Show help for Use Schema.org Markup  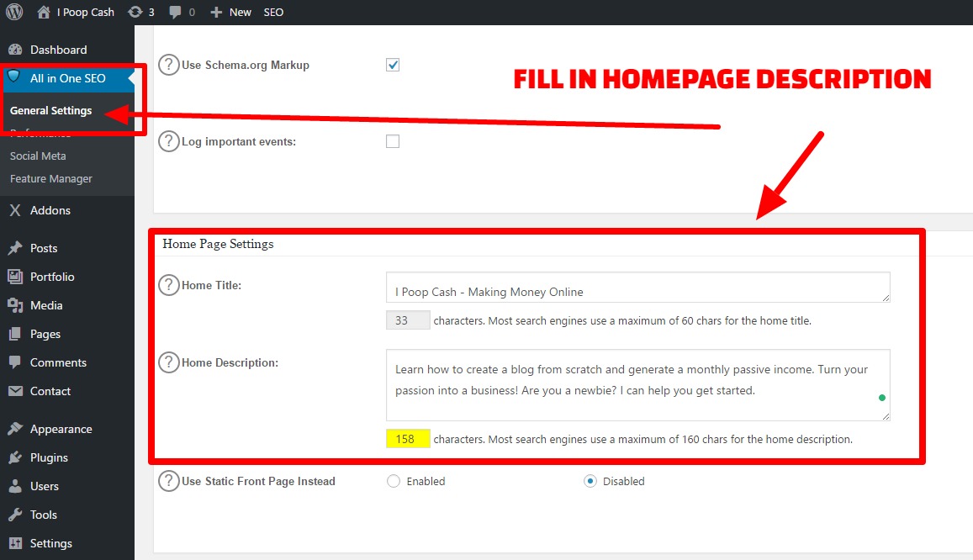coord(169,65)
